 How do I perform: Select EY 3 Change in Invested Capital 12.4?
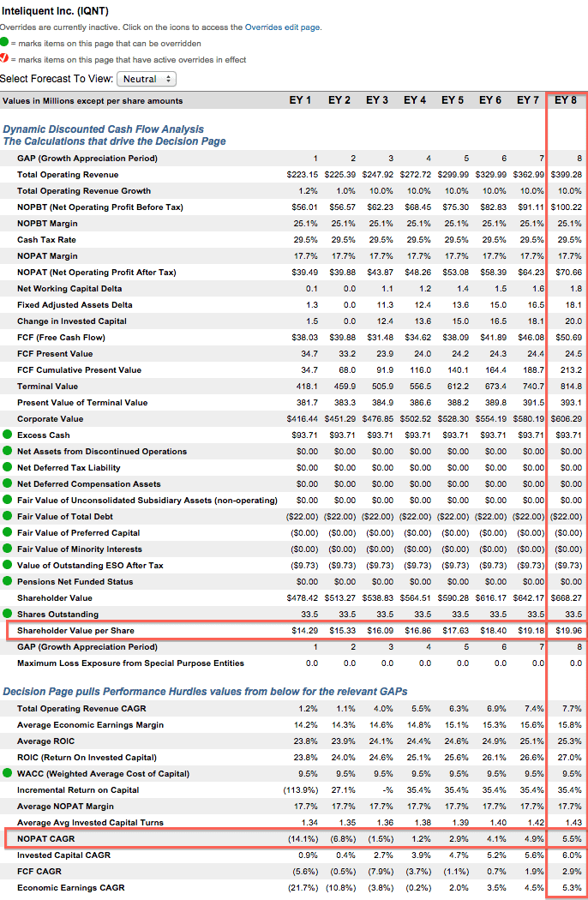385,321
